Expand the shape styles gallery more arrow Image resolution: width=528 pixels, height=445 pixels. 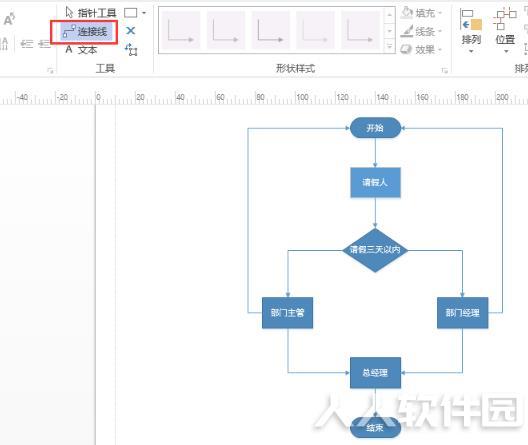389,46
